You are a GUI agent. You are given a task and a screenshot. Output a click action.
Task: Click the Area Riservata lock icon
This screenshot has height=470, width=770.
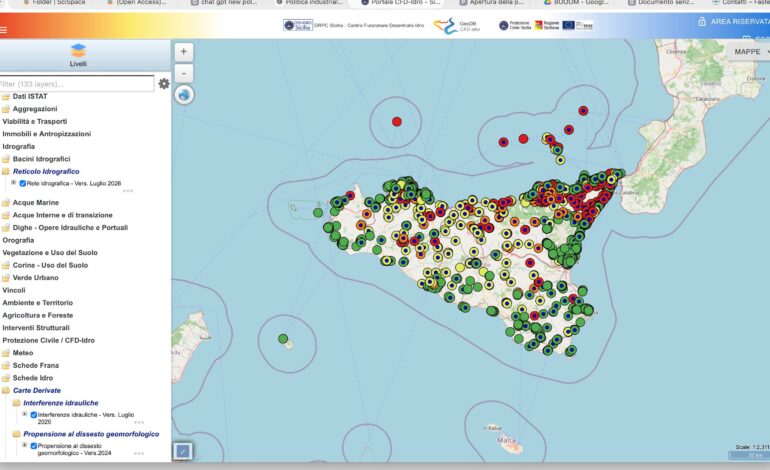[x=702, y=21]
